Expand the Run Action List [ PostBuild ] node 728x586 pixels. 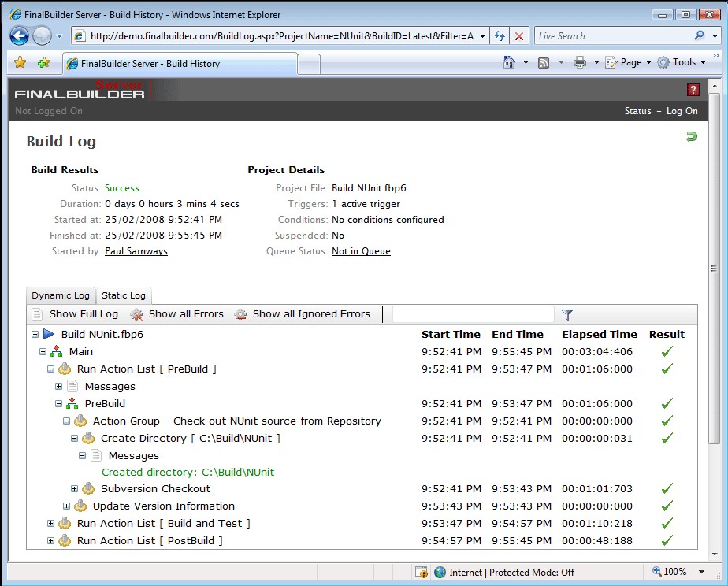pyautogui.click(x=50, y=540)
